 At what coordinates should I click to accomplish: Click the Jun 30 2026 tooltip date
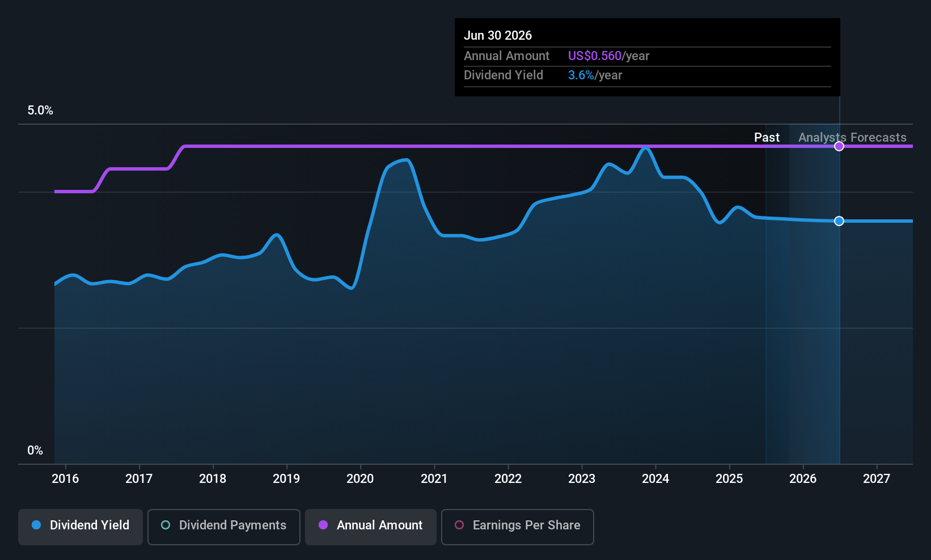coord(498,35)
